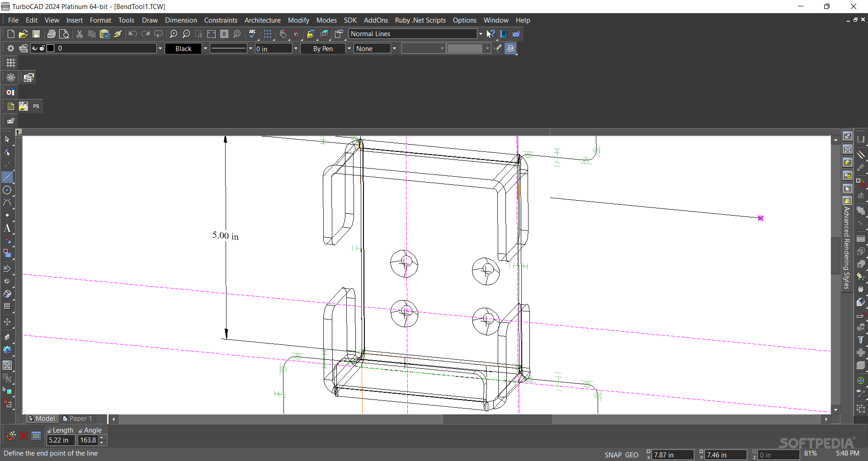Click the Print icon
Image resolution: width=868 pixels, height=461 pixels.
pos(51,34)
